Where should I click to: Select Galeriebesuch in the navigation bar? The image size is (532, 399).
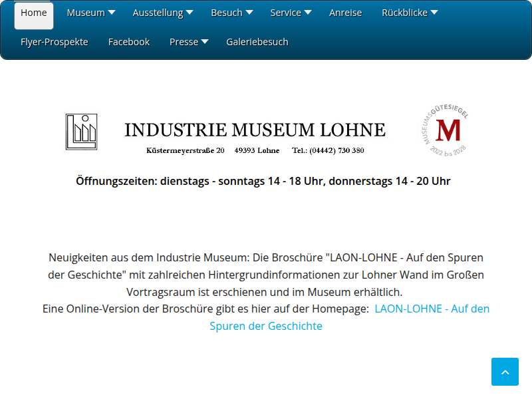[257, 41]
